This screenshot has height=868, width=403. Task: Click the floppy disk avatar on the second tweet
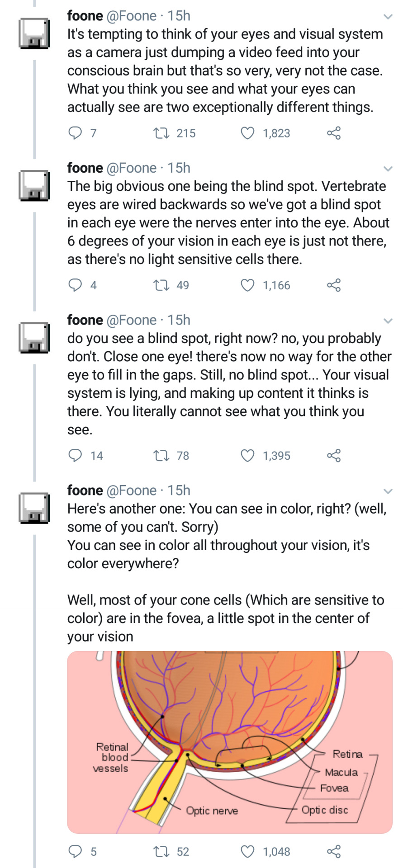pyautogui.click(x=34, y=185)
